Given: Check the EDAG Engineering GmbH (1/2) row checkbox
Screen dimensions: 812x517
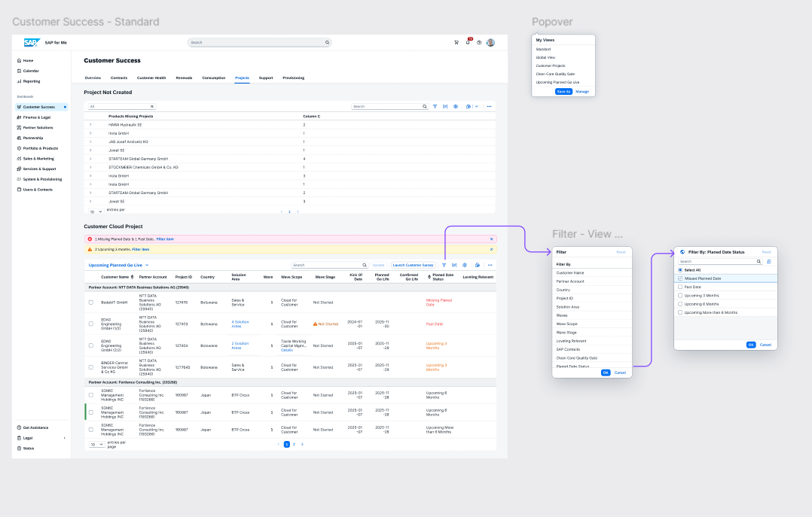Looking at the screenshot, I should (x=91, y=324).
